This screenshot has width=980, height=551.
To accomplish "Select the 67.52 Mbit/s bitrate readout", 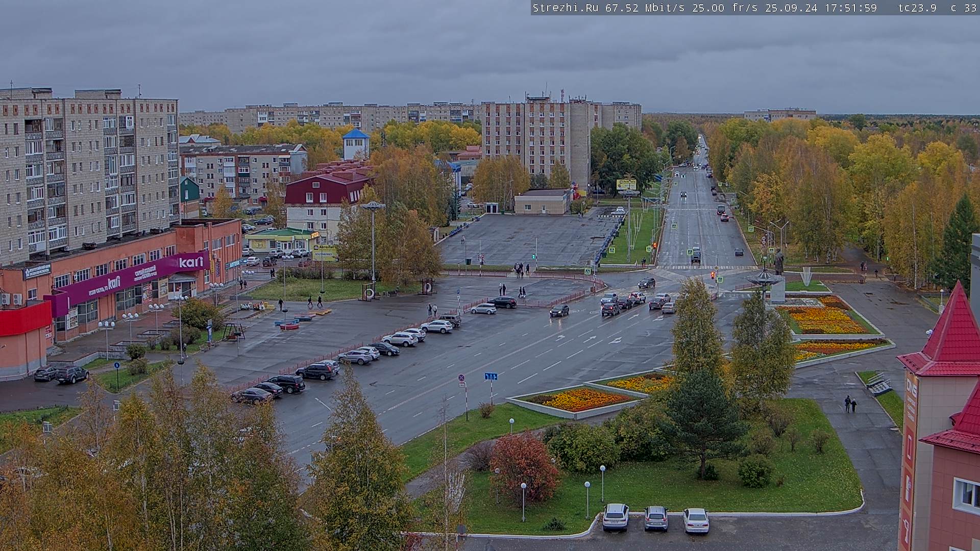I will 645,8.
